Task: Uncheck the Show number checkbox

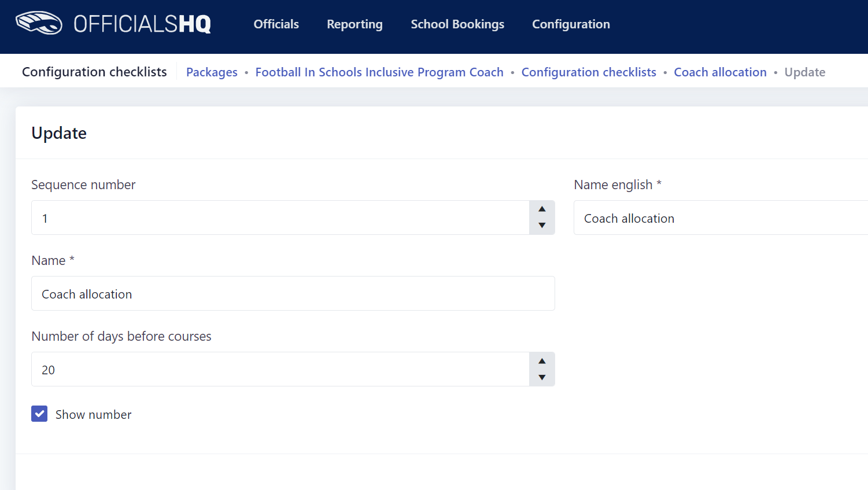Action: [x=39, y=414]
